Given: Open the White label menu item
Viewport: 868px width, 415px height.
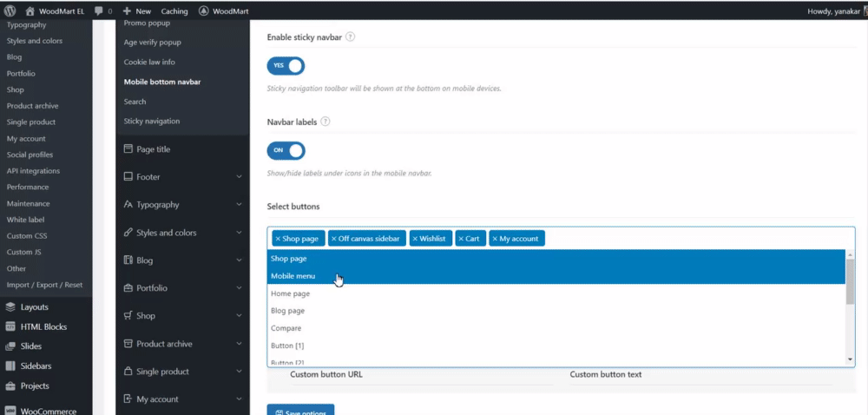Looking at the screenshot, I should pos(25,220).
